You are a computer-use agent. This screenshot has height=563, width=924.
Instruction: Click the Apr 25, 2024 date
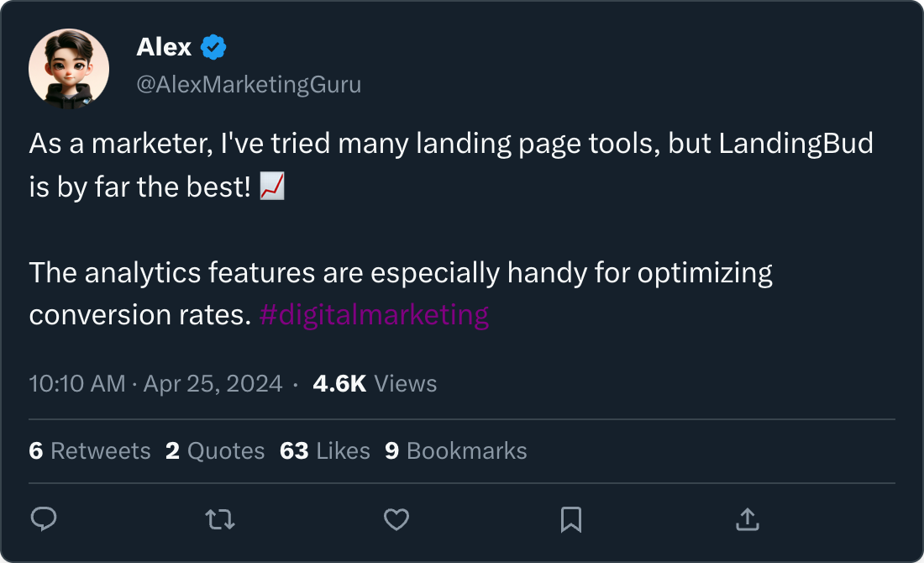213,384
